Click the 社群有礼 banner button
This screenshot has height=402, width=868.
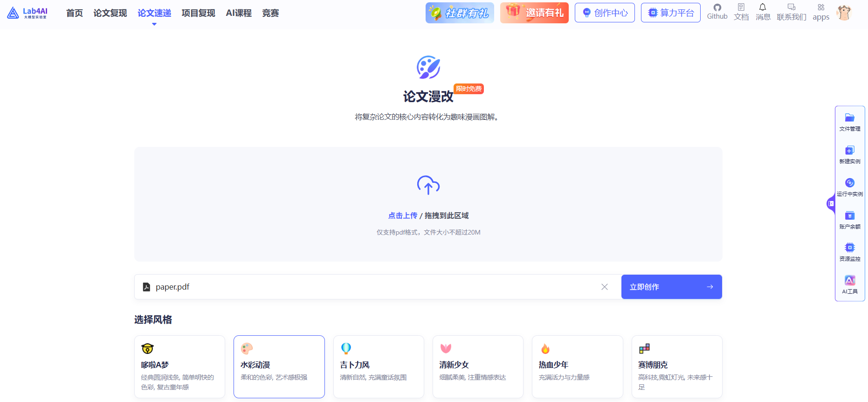coord(460,13)
